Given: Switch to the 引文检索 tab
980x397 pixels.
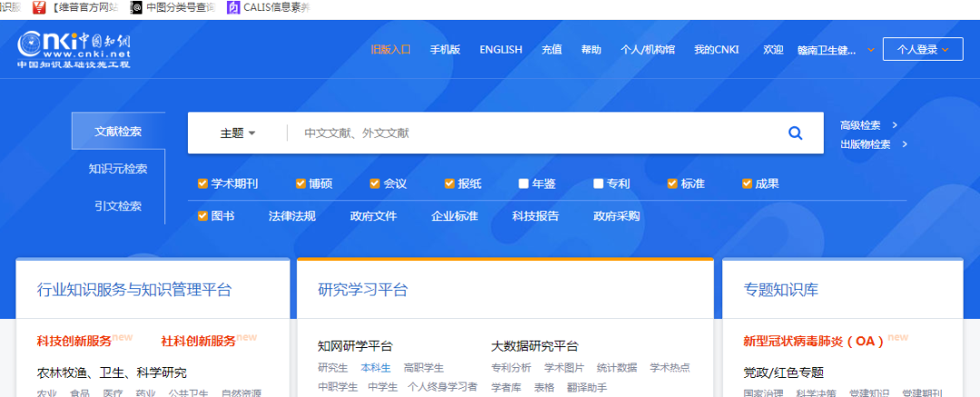Looking at the screenshot, I should coord(118,206).
